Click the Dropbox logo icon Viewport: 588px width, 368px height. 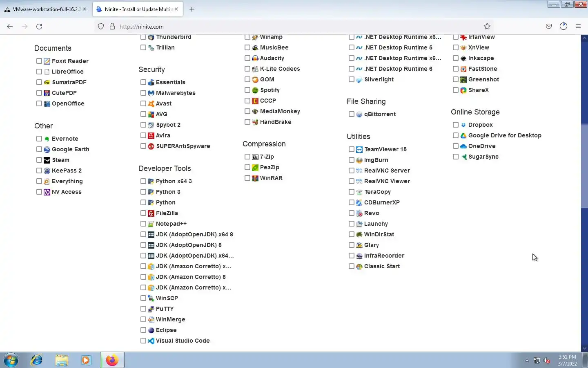click(x=463, y=125)
